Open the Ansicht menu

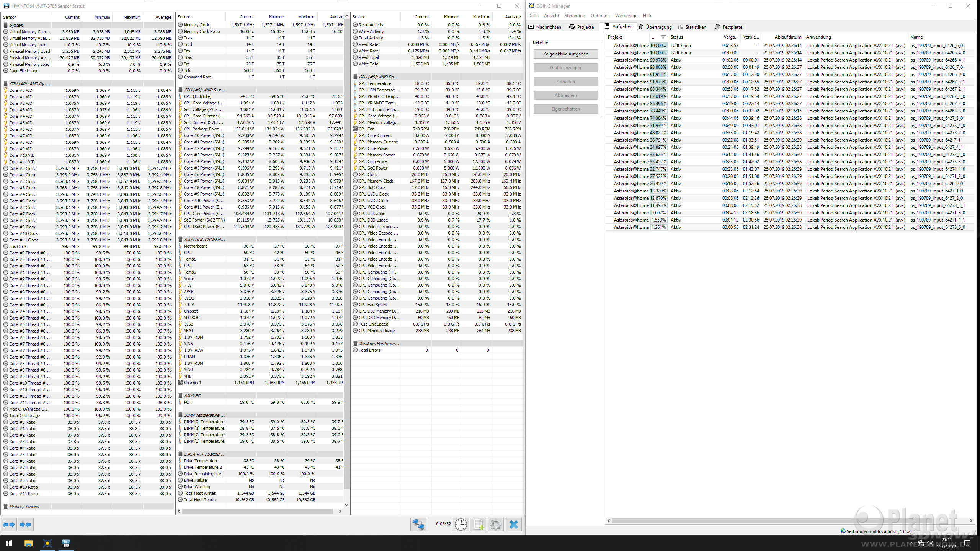551,16
